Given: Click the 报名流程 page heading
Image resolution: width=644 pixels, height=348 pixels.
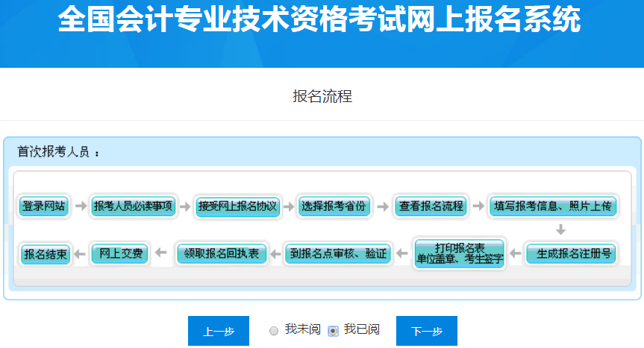Looking at the screenshot, I should [322, 96].
